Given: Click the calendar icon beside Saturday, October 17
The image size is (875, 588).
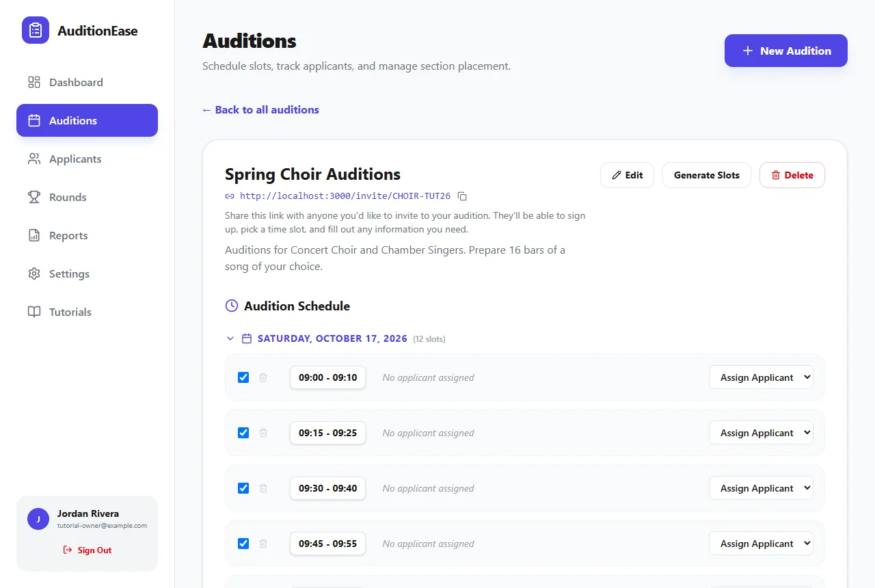Looking at the screenshot, I should pos(247,338).
